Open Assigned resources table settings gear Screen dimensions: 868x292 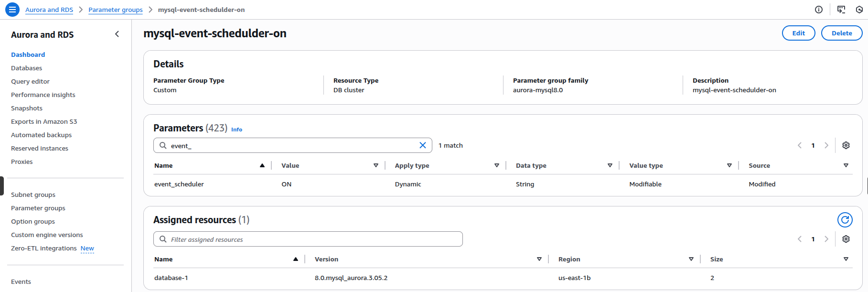click(x=846, y=239)
